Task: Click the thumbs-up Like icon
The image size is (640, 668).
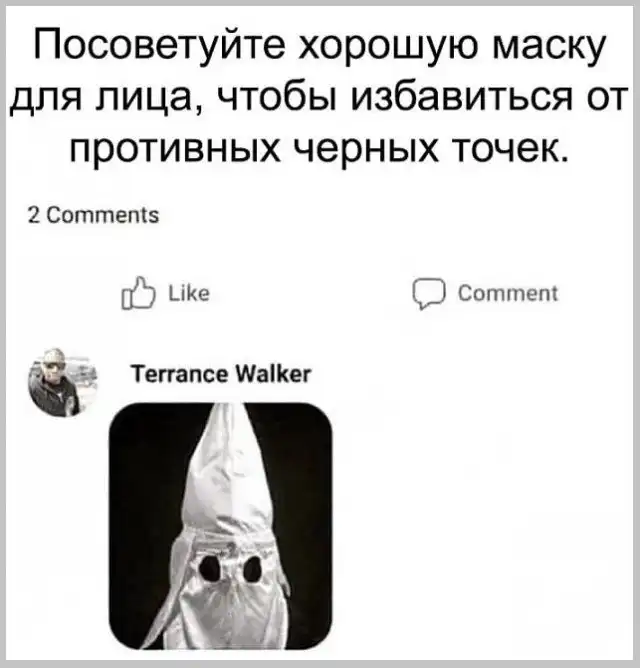Action: coord(138,294)
